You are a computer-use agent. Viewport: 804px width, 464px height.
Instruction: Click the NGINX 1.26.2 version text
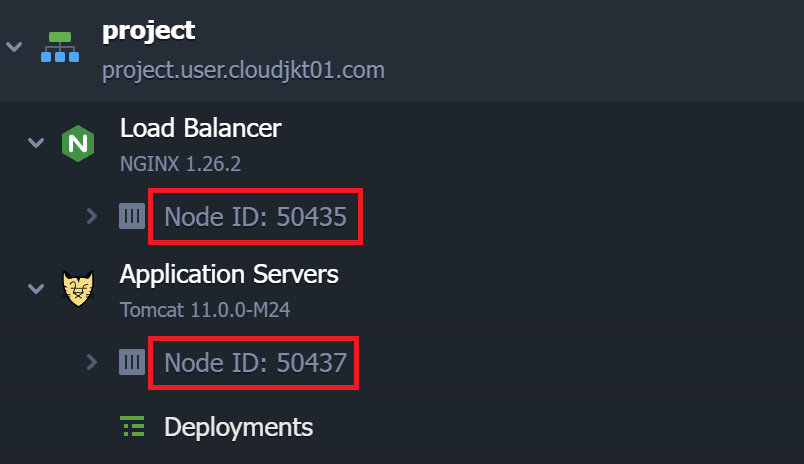(x=180, y=164)
